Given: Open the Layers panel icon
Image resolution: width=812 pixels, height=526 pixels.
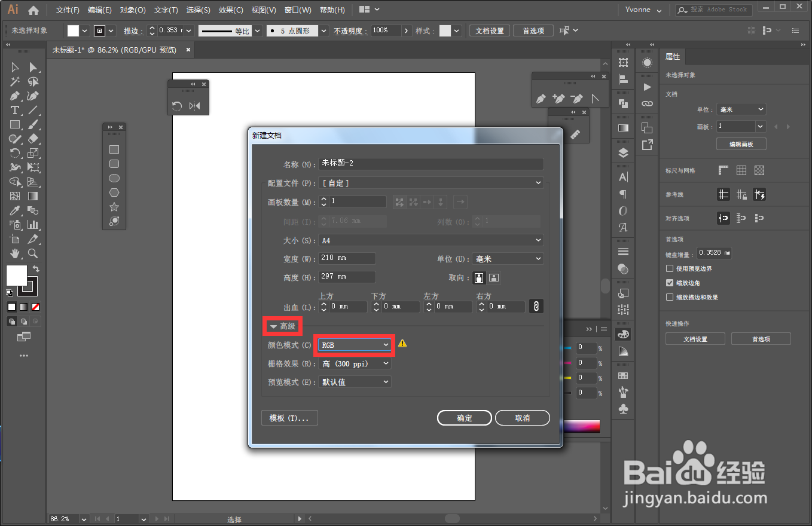Looking at the screenshot, I should pyautogui.click(x=623, y=152).
